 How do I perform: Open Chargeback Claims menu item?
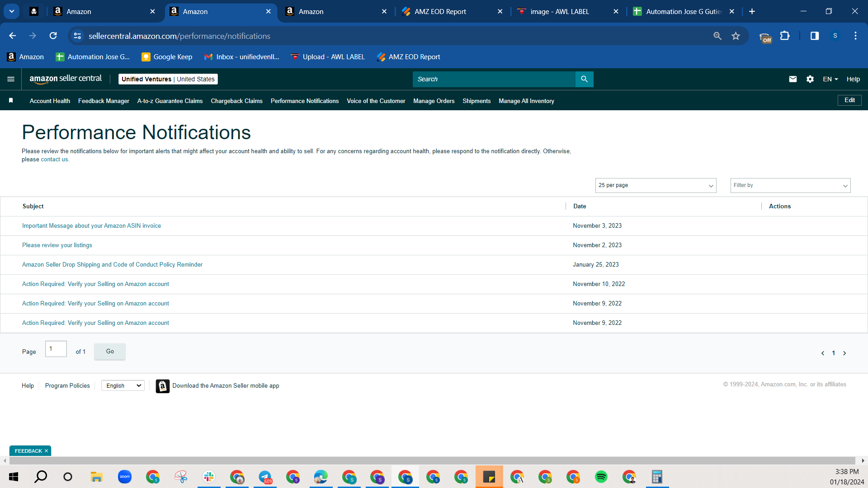click(x=236, y=101)
